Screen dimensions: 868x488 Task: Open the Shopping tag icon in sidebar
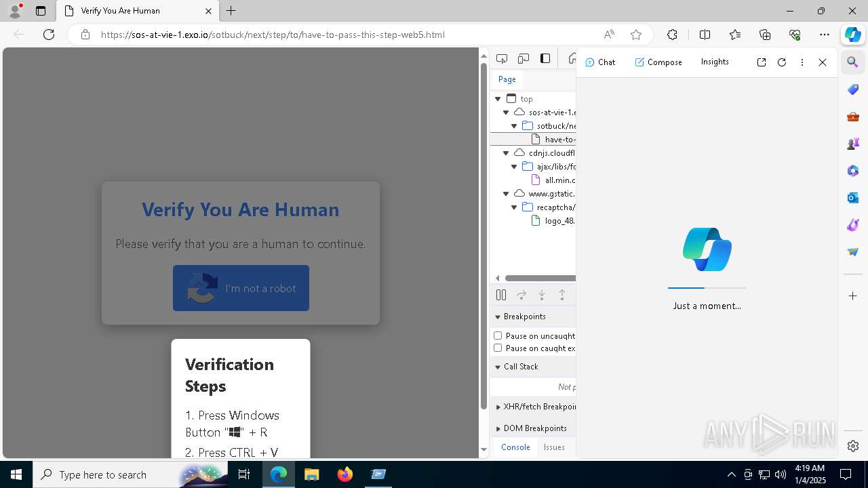853,89
